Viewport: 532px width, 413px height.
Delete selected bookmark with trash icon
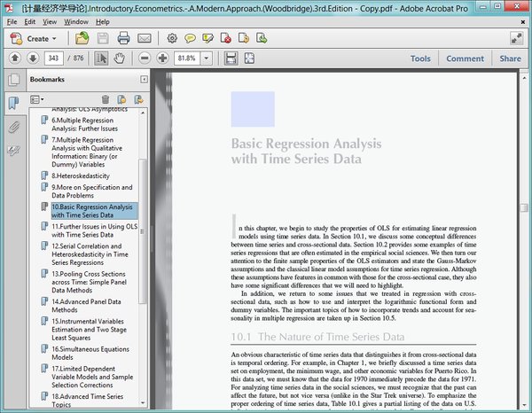(106, 99)
